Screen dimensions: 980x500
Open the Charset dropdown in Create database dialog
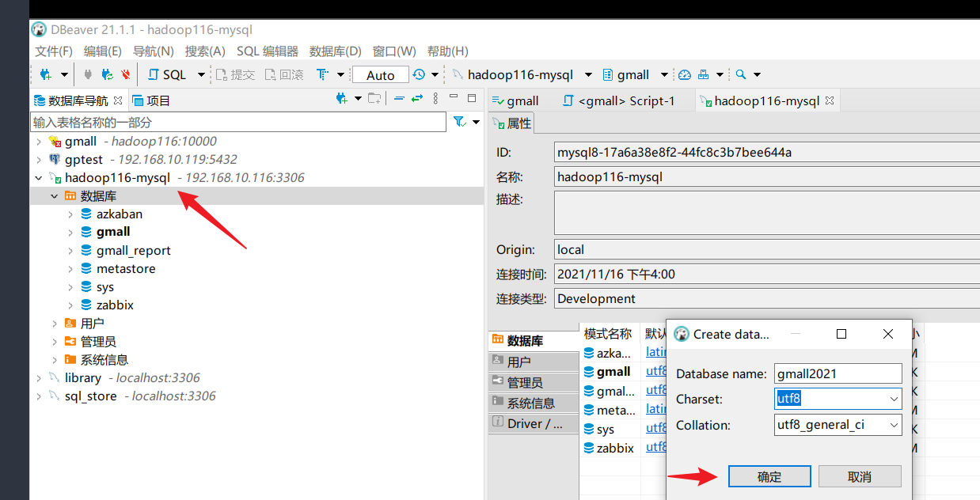point(894,400)
